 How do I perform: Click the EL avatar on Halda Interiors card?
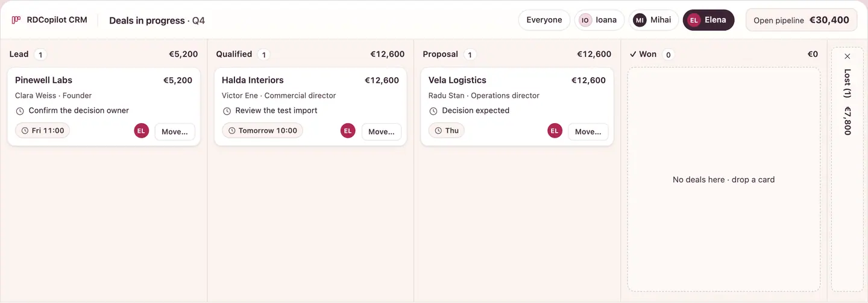(348, 131)
